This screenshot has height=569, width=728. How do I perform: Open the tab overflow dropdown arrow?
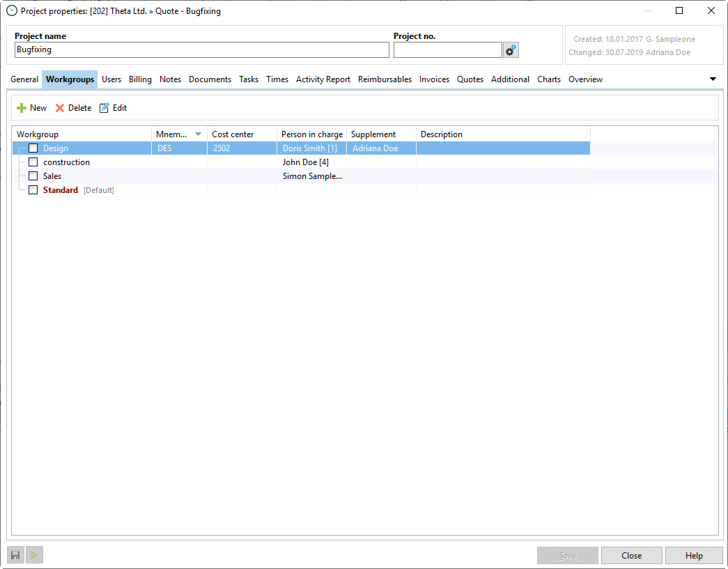pos(713,79)
